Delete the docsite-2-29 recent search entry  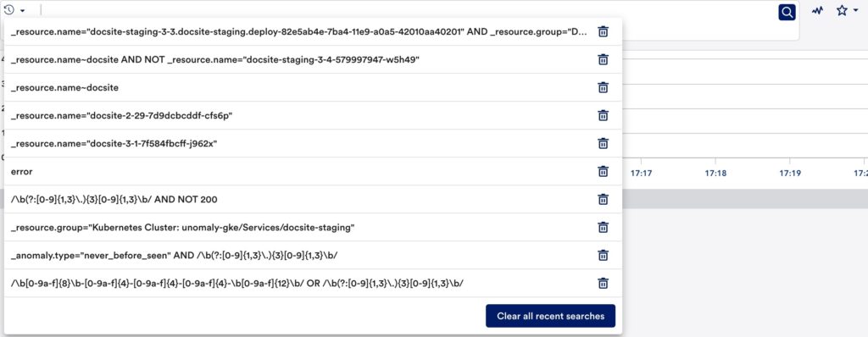pyautogui.click(x=604, y=115)
